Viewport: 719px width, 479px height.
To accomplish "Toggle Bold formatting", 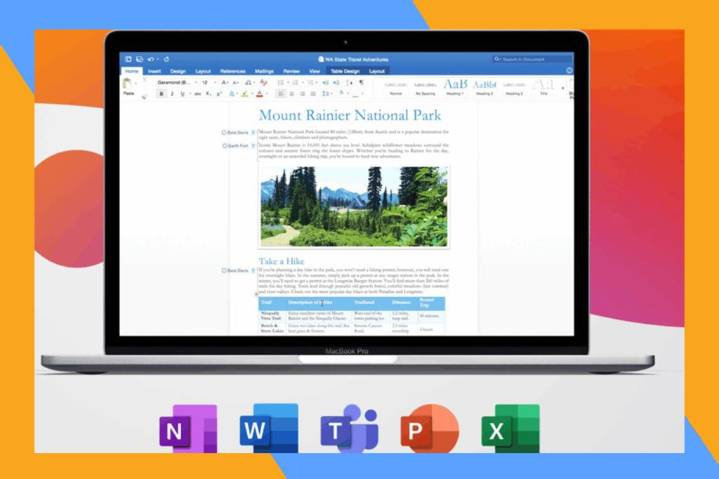I will (x=161, y=94).
